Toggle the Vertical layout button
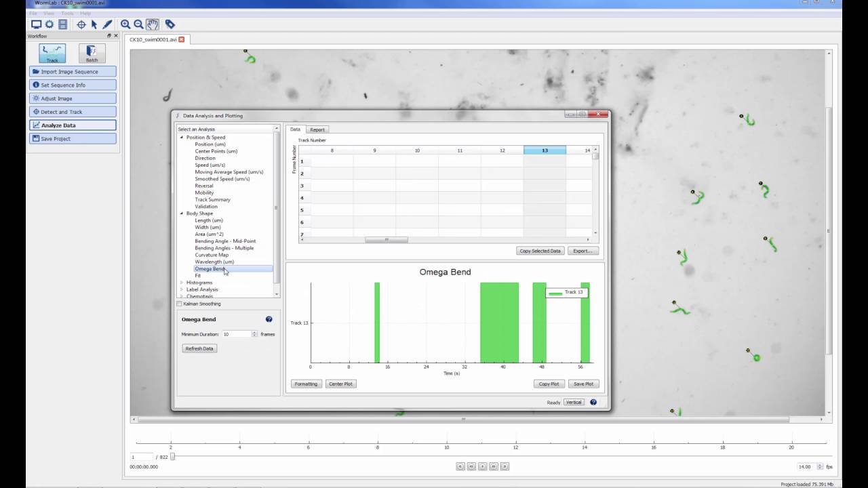 [574, 402]
